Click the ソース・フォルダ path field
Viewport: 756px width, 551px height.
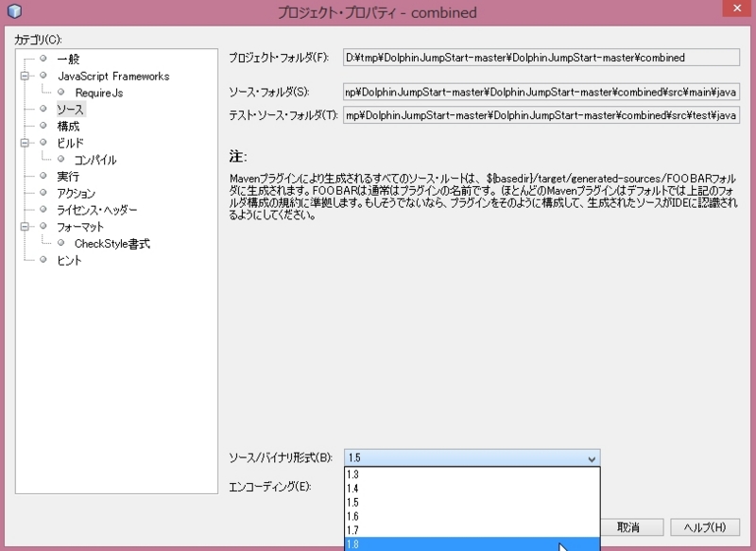click(x=541, y=92)
